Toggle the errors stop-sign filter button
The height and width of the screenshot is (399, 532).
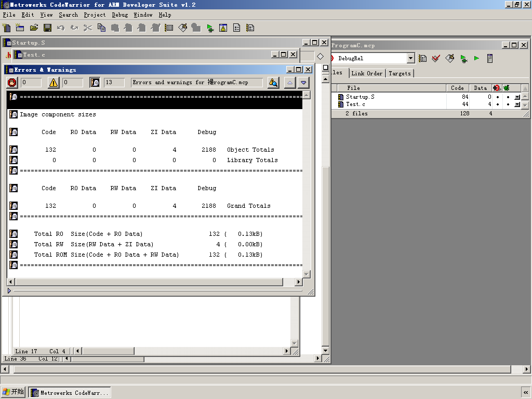click(x=12, y=83)
